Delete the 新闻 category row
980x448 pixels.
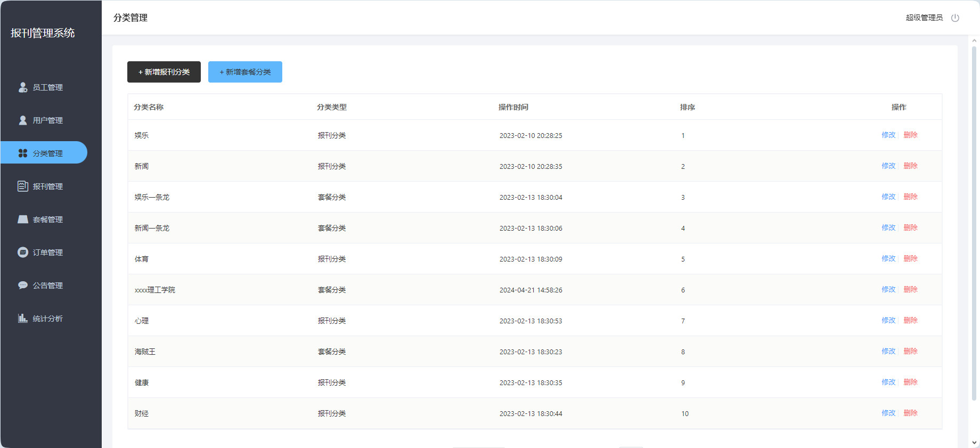910,166
